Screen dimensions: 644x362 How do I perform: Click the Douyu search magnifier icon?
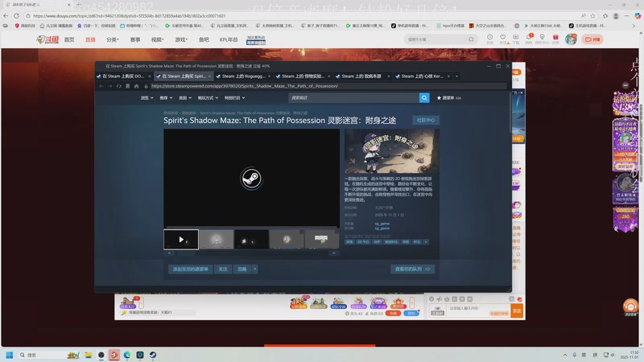[471, 39]
